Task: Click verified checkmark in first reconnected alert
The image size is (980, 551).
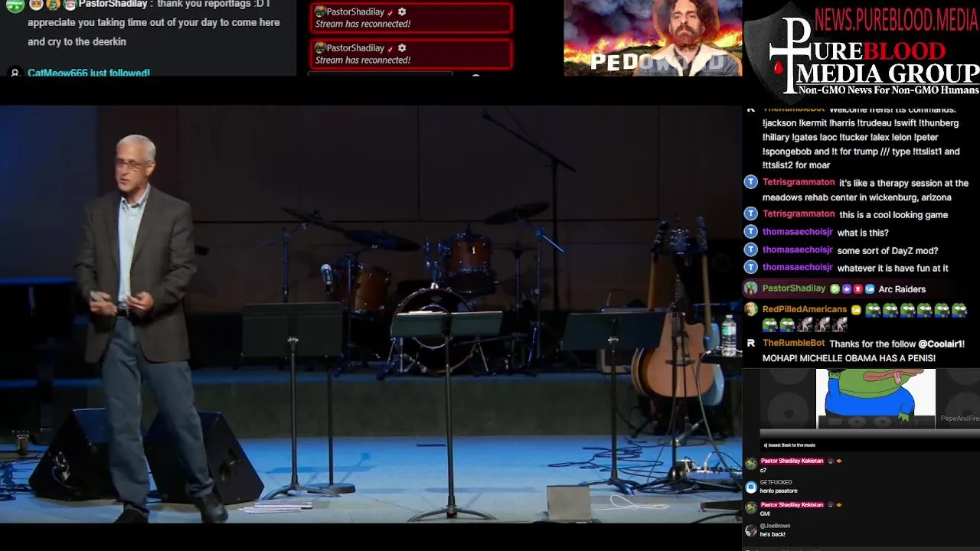Action: tap(390, 12)
